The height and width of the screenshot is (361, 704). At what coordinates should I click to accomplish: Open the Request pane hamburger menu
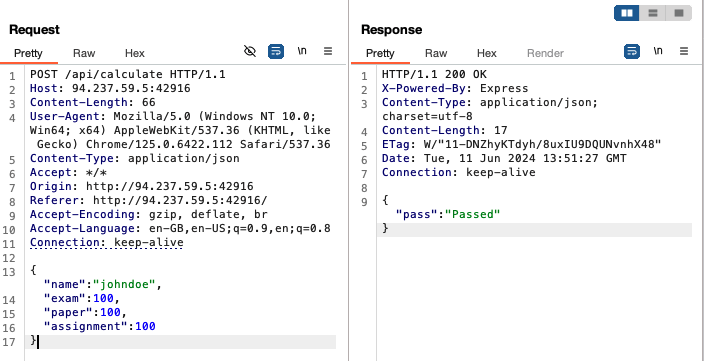pyautogui.click(x=328, y=51)
